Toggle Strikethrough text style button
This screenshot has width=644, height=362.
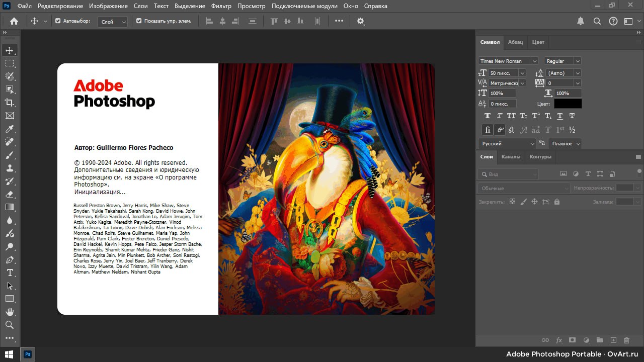coord(572,116)
